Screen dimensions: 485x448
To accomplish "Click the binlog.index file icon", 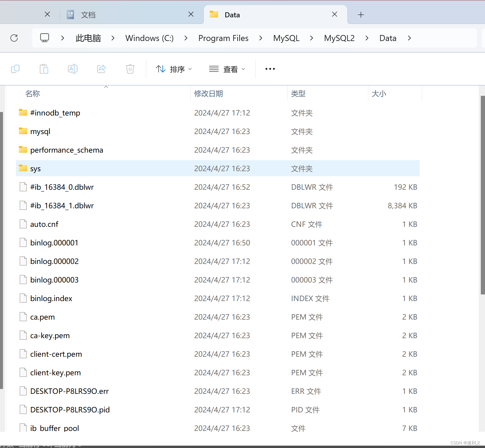I will (23, 298).
